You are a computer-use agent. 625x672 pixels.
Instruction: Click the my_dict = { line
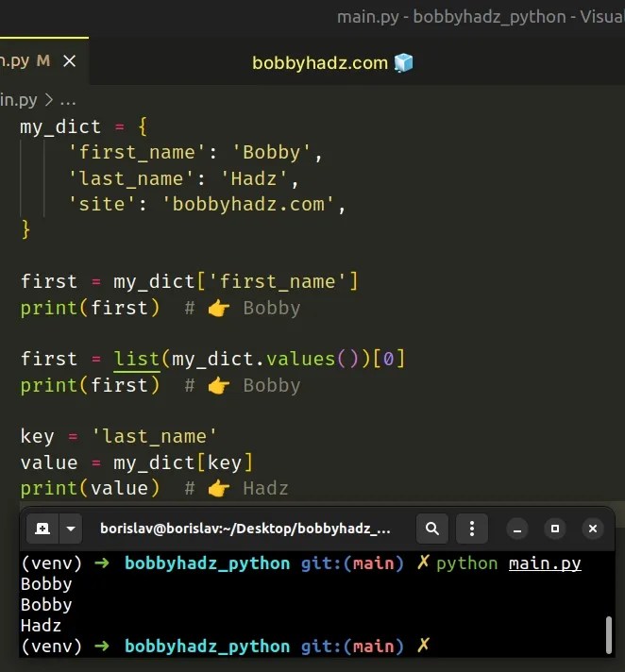click(84, 126)
